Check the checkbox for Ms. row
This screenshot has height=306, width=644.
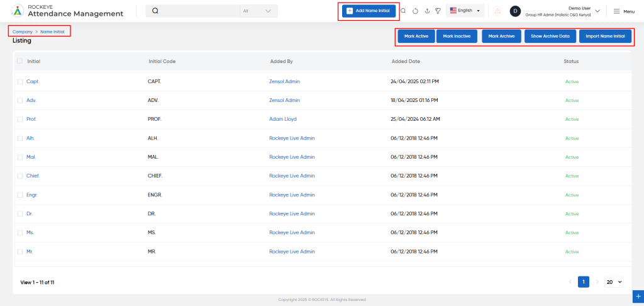[20, 233]
